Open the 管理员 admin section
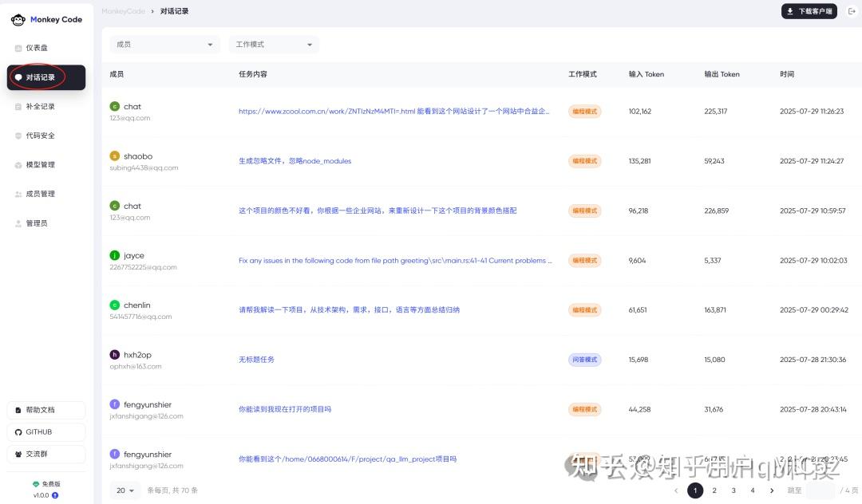The width and height of the screenshot is (862, 504). point(44,223)
